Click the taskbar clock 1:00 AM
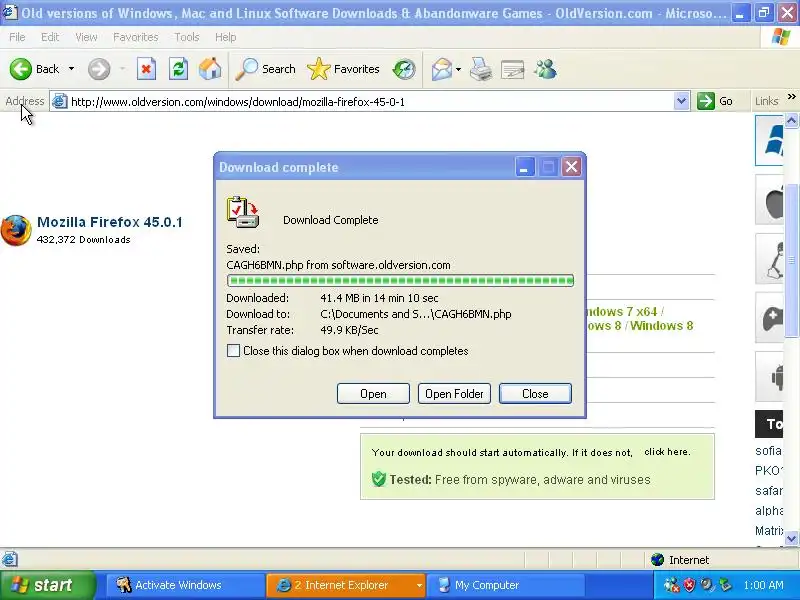Screen dimensions: 800x600 763,585
